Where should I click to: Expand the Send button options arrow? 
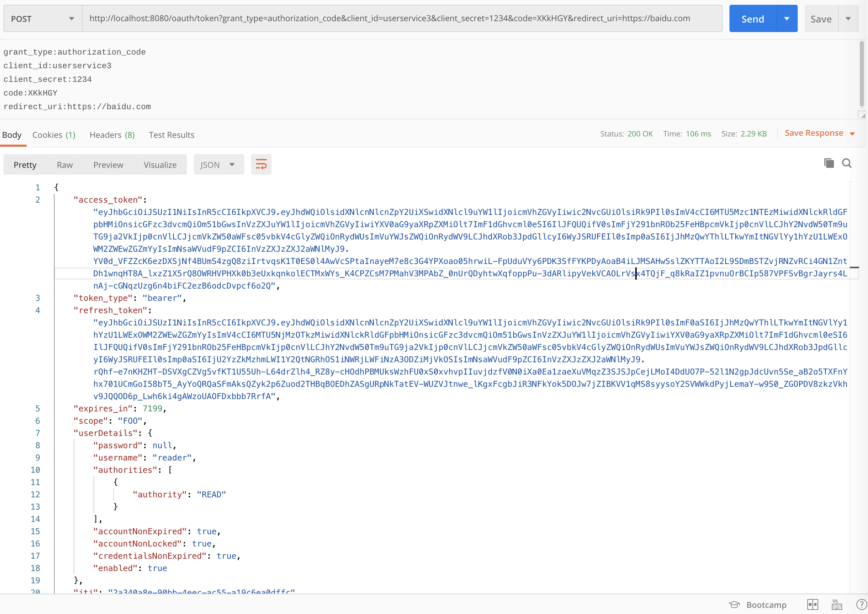[x=787, y=18]
